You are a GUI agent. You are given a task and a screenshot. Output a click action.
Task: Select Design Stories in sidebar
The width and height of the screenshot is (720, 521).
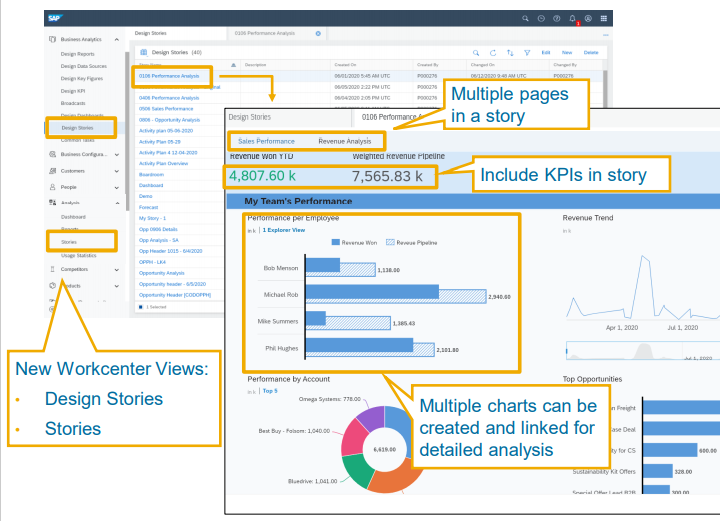tap(78, 128)
